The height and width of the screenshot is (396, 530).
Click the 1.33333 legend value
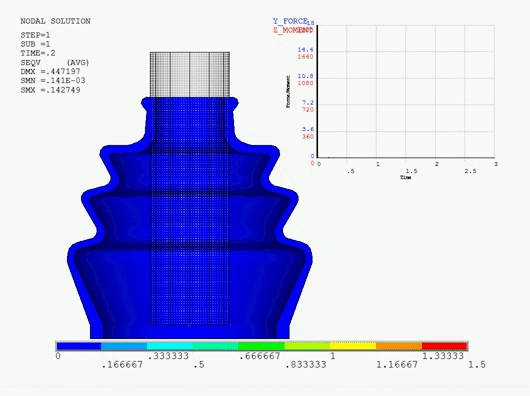tap(443, 356)
